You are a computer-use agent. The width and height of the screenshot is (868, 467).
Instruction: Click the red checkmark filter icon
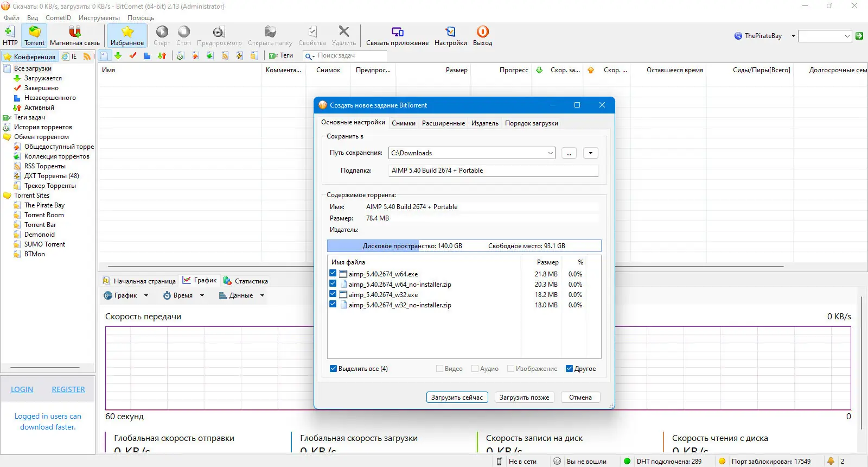[133, 55]
